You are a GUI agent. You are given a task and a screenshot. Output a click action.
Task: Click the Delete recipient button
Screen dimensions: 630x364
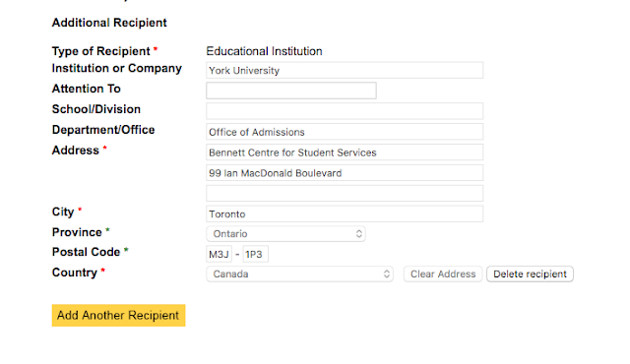[x=530, y=274]
